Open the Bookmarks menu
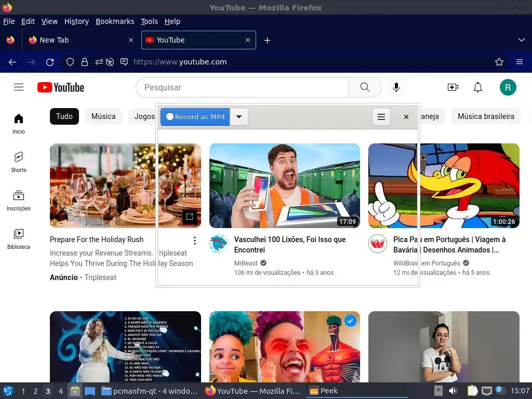 pyautogui.click(x=115, y=21)
